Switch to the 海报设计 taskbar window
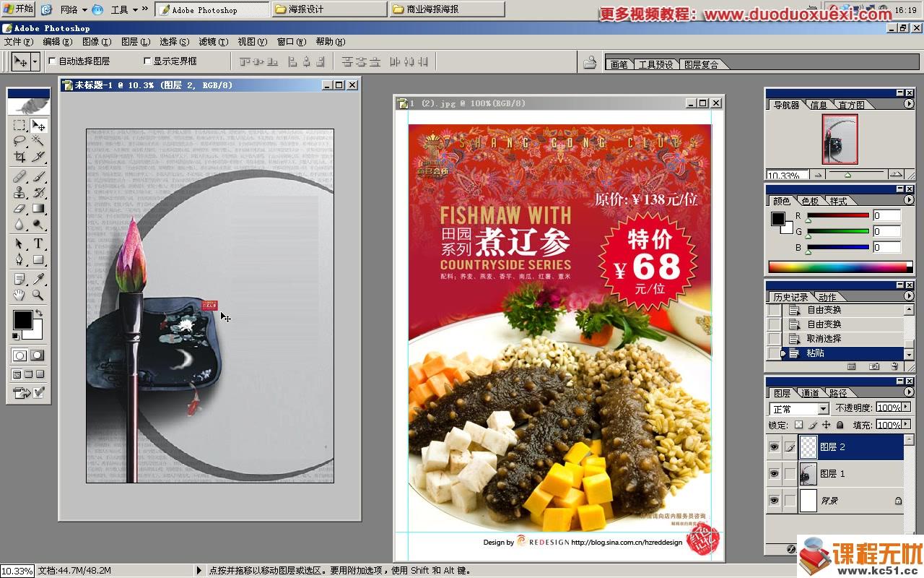 point(329,9)
